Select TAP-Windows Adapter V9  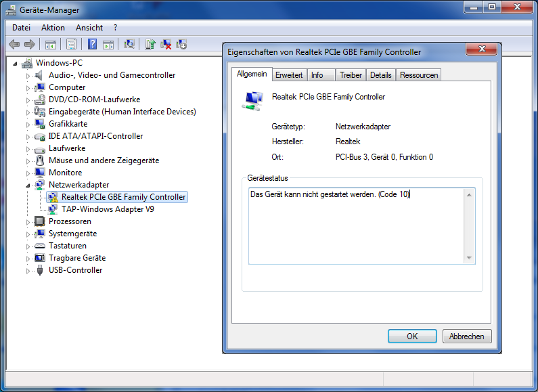point(108,209)
